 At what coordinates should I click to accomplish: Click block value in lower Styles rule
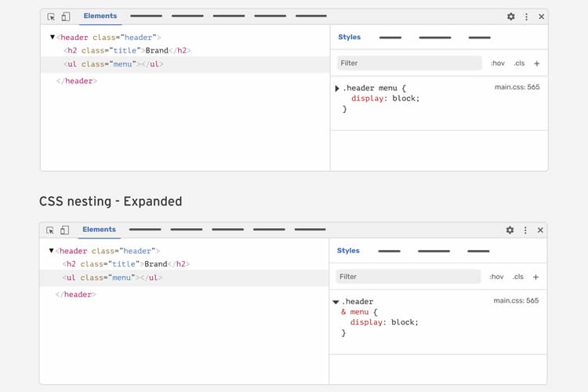(x=403, y=322)
